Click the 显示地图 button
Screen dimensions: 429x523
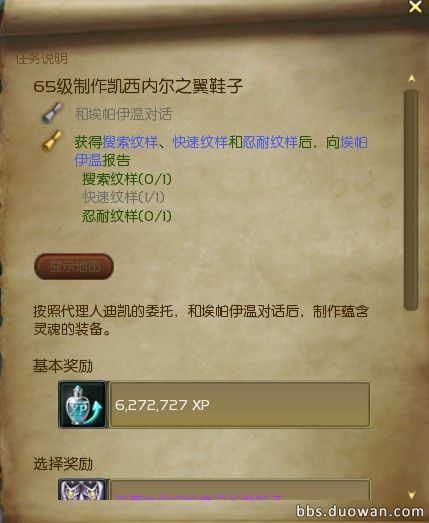[74, 266]
